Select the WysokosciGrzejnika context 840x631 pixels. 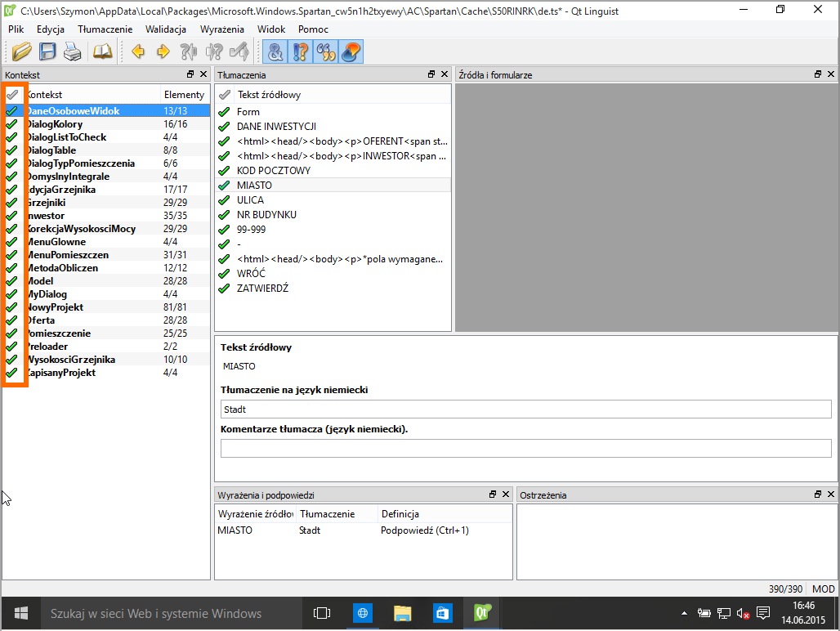click(70, 360)
